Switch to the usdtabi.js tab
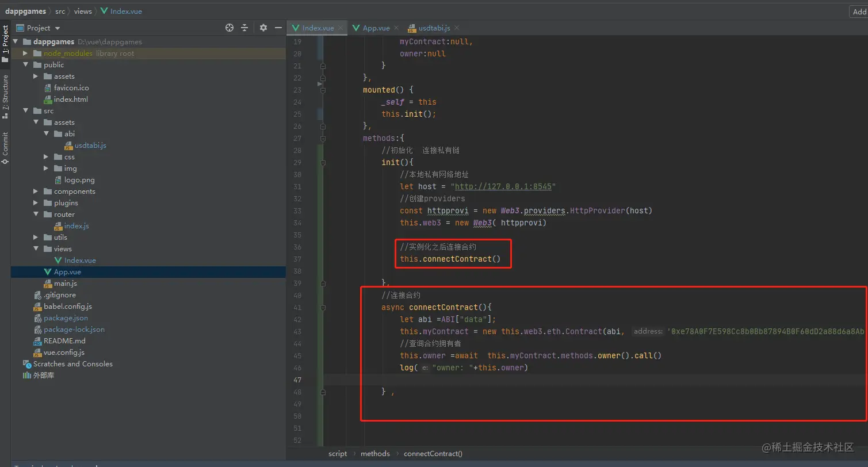This screenshot has height=467, width=868. 434,28
